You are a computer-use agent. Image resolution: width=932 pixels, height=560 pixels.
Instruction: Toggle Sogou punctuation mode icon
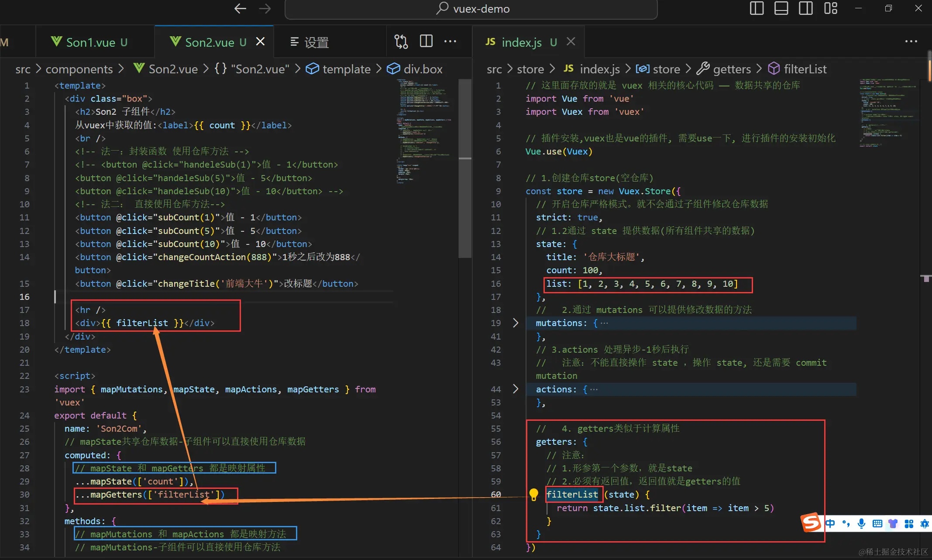[x=846, y=523]
